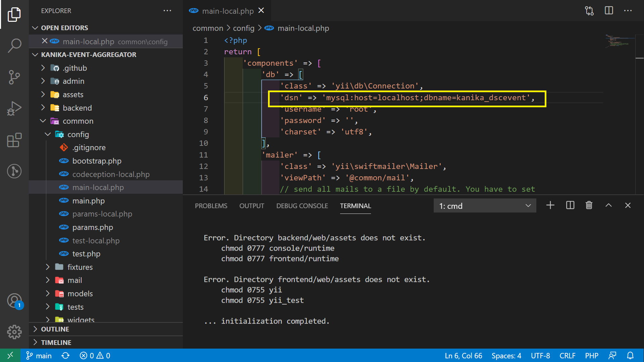Image resolution: width=644 pixels, height=362 pixels.
Task: Switch to the Debug Console tab
Action: (302, 206)
